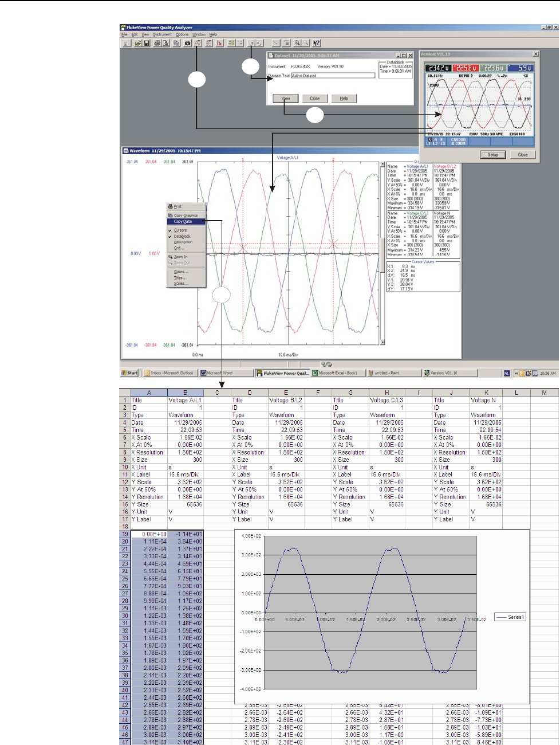Select column B header in Excel
This screenshot has height=745, width=560.
point(185,393)
